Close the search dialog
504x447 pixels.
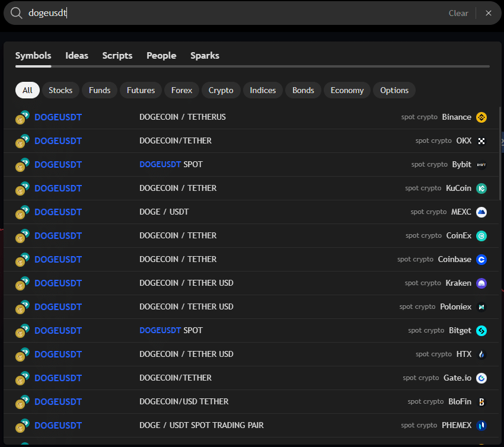(489, 13)
